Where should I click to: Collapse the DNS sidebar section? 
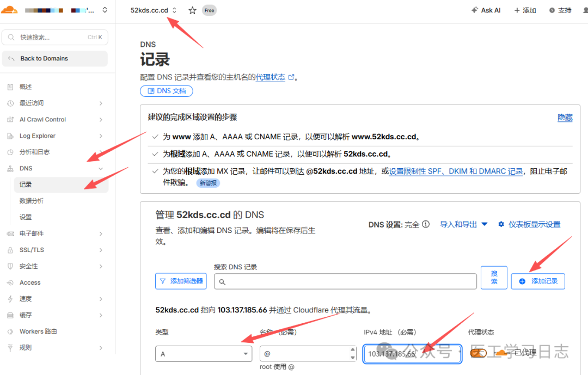[x=101, y=169]
